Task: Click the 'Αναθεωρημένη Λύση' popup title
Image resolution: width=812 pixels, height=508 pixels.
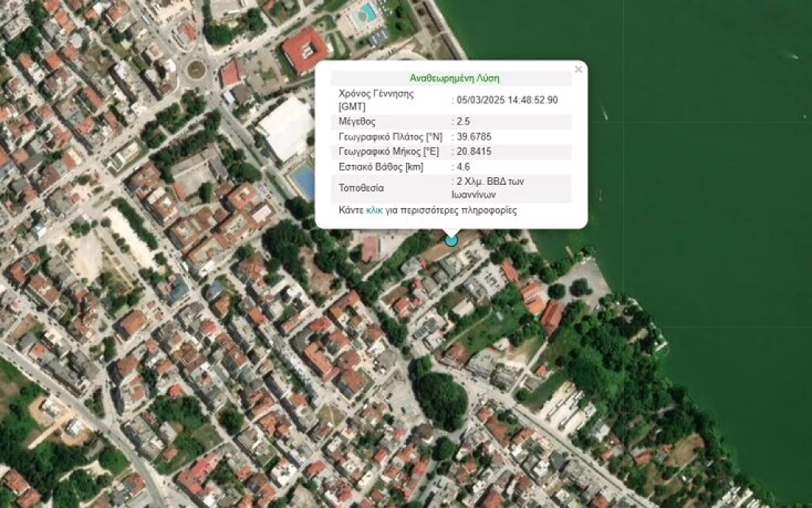Action: (x=454, y=78)
